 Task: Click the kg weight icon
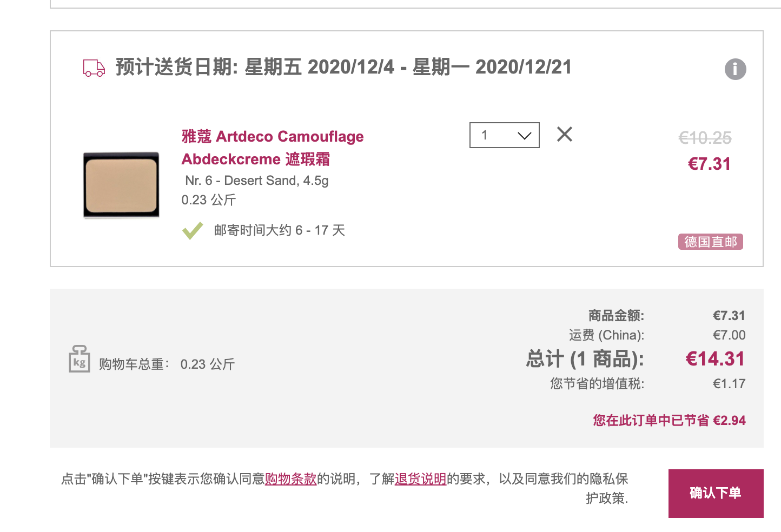[80, 359]
